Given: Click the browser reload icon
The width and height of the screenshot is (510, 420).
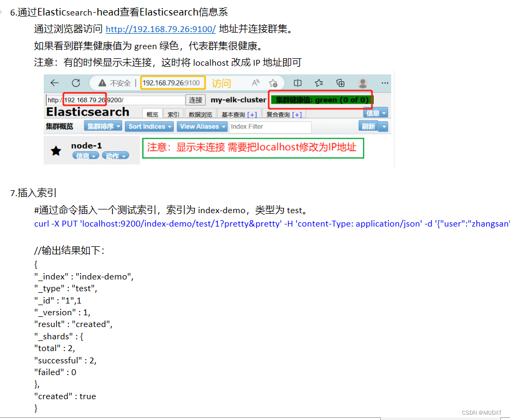Looking at the screenshot, I should [76, 83].
